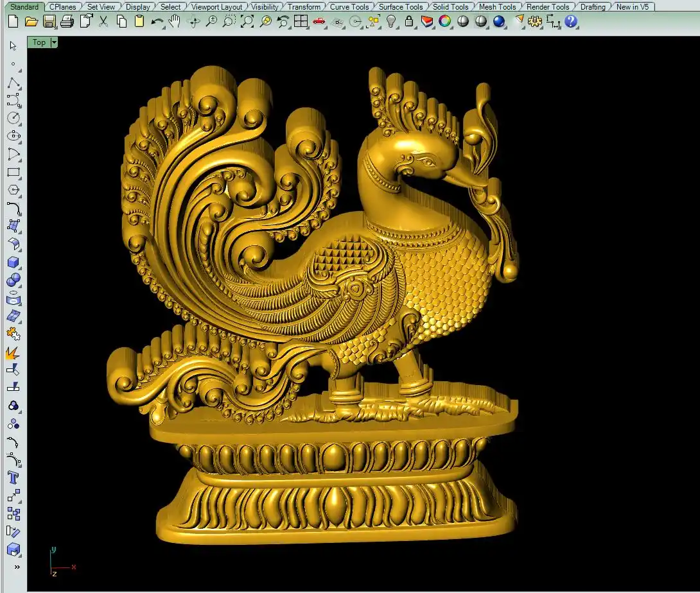The height and width of the screenshot is (593, 700).
Task: Click the Help question mark button
Action: point(571,22)
